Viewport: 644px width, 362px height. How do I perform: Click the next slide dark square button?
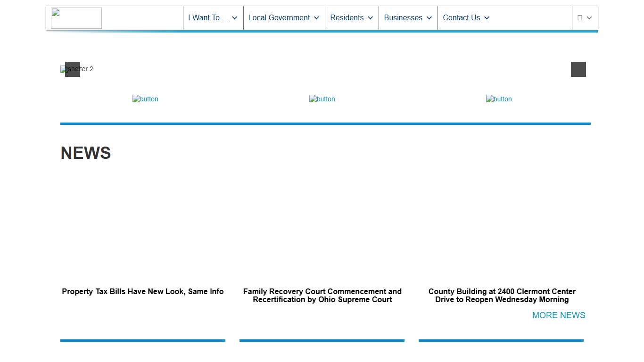578,69
